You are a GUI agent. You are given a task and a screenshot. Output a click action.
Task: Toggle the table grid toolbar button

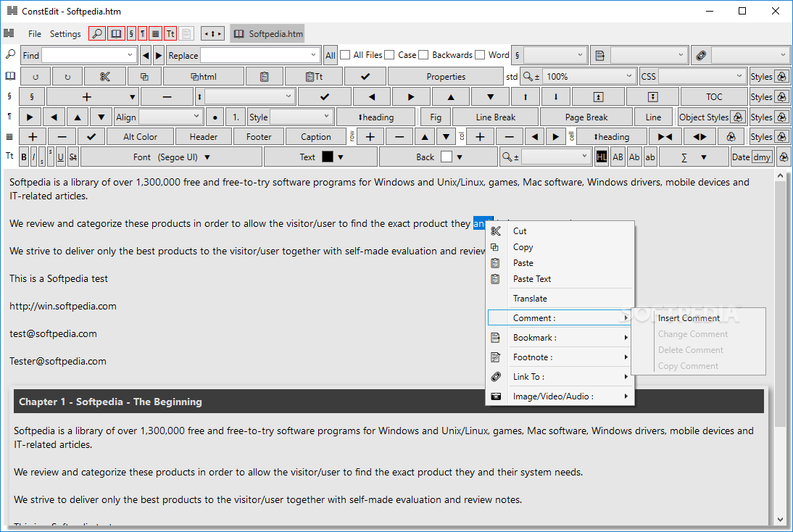[156, 34]
